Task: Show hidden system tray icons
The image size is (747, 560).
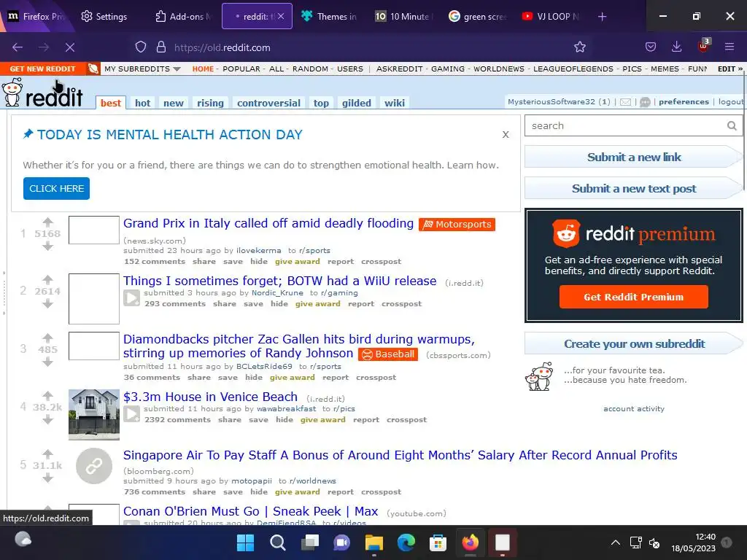Action: click(x=616, y=542)
